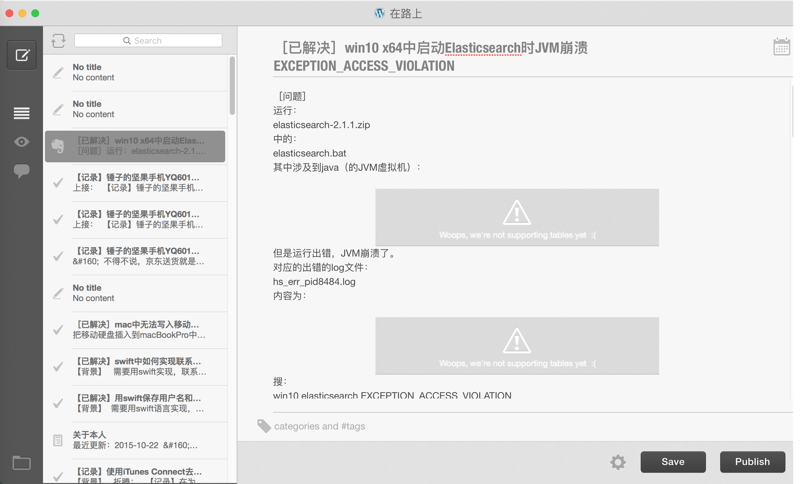Viewport: 800px width, 484px height.
Task: Click the '但是运行出错，JVM崩溃了。' line
Action: pos(334,253)
